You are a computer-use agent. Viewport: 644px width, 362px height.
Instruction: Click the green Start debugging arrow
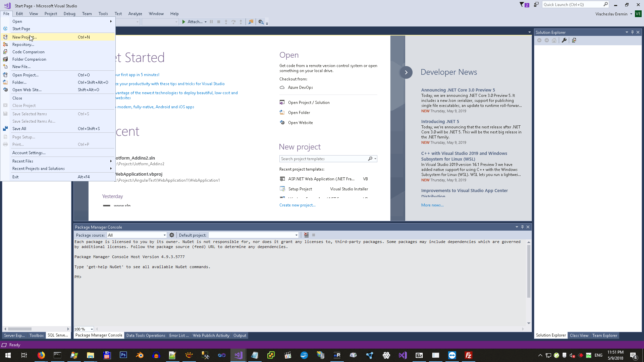tap(183, 22)
